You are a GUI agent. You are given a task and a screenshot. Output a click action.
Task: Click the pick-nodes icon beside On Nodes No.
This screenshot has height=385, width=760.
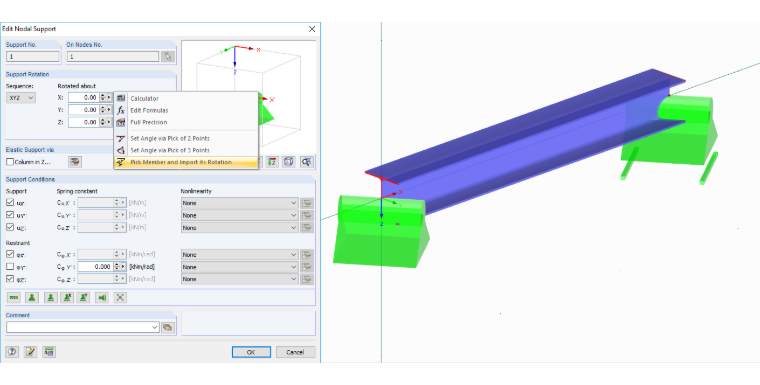[168, 57]
